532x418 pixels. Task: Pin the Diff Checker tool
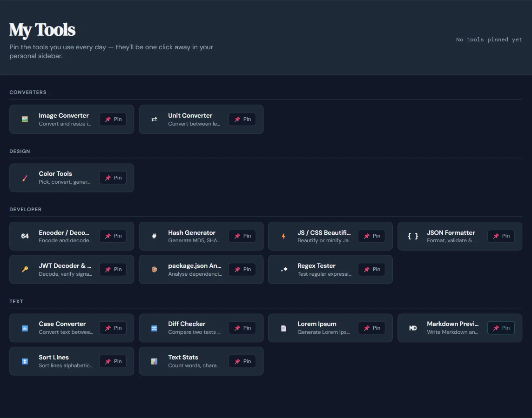(x=242, y=328)
